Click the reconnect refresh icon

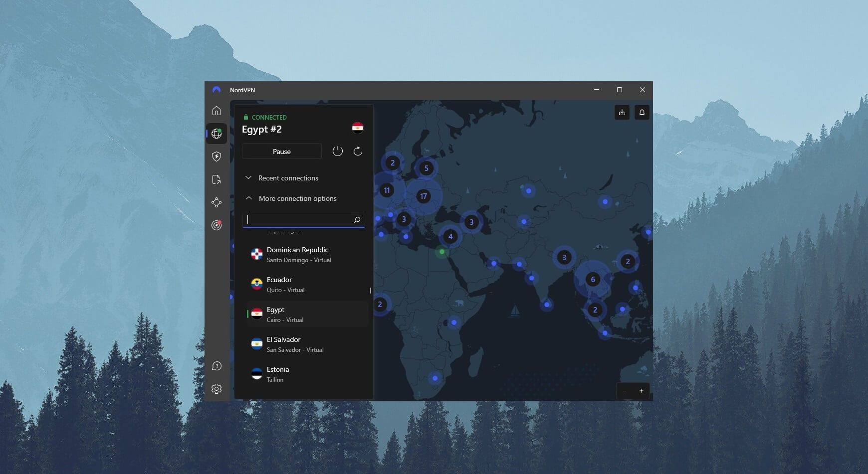click(x=358, y=151)
